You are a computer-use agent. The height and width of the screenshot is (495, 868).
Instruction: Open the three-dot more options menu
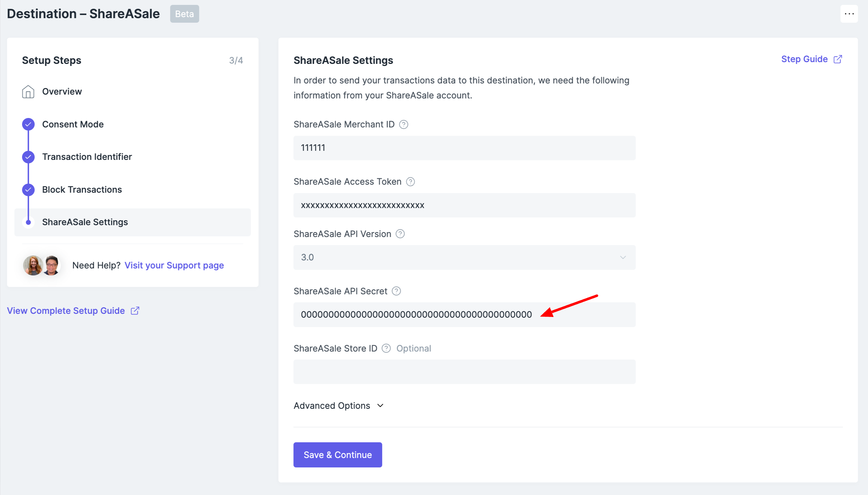[x=849, y=14]
